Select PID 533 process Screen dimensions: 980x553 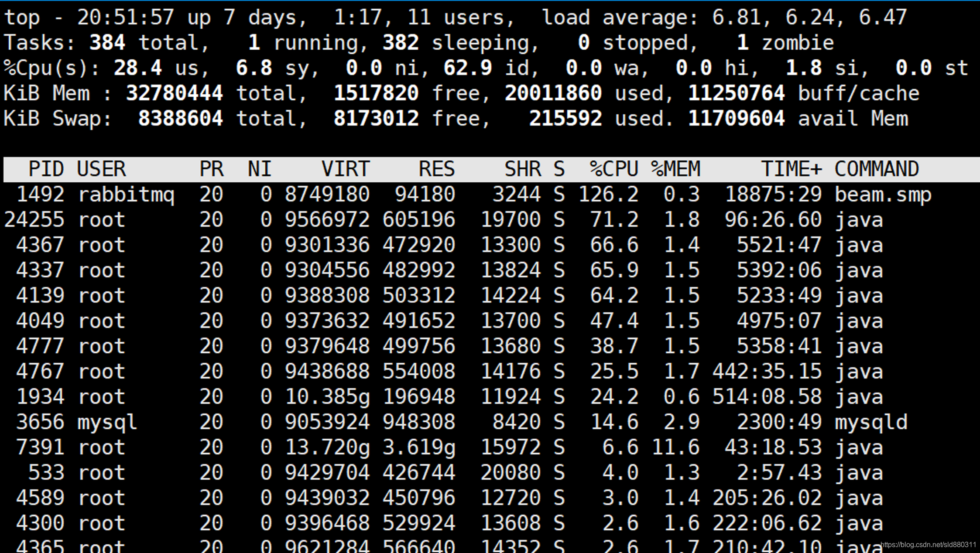tap(46, 473)
